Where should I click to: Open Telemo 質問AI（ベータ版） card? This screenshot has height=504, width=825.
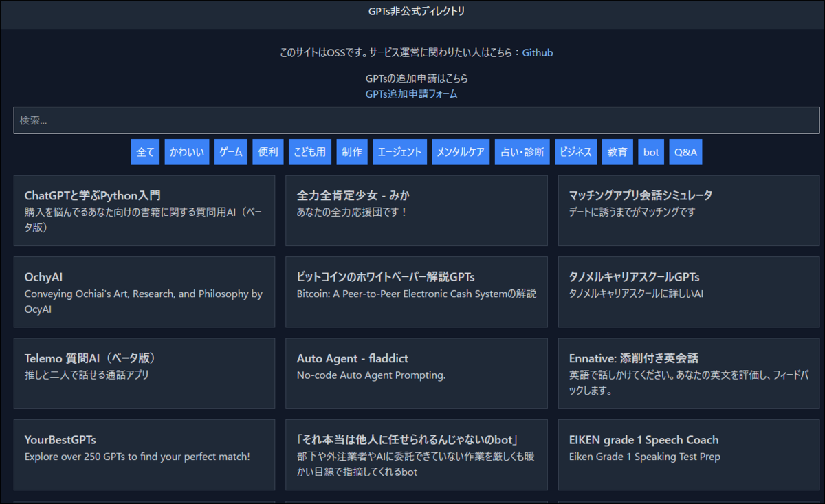(x=144, y=373)
